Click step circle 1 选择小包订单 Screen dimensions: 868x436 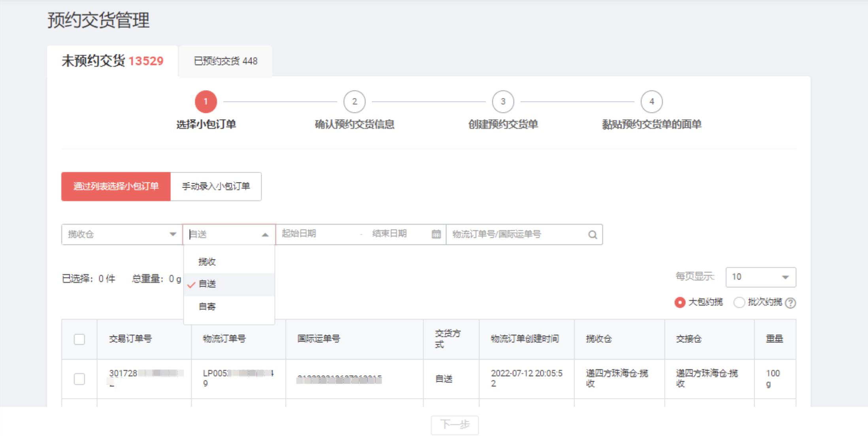[x=206, y=101]
